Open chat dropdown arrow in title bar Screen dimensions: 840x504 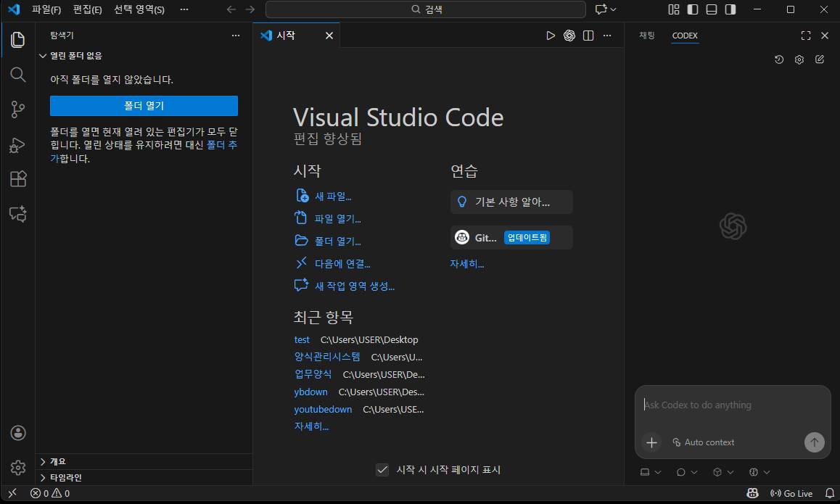(614, 9)
